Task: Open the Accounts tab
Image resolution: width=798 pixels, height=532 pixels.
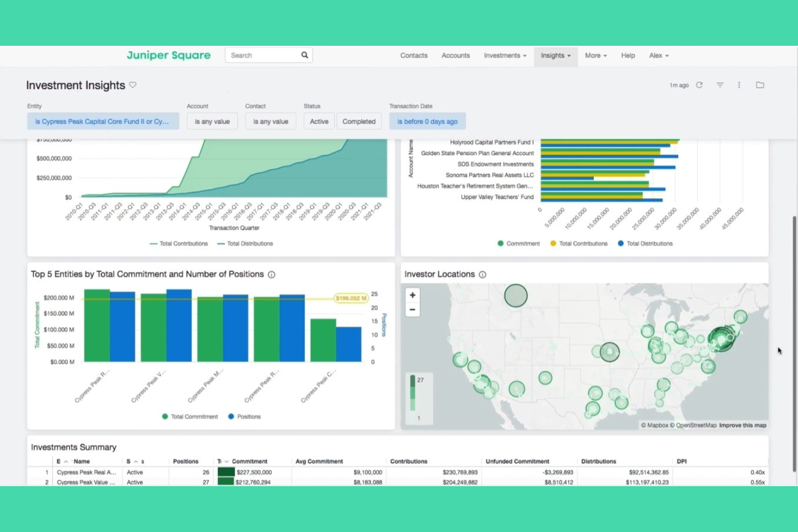Action: [455, 56]
